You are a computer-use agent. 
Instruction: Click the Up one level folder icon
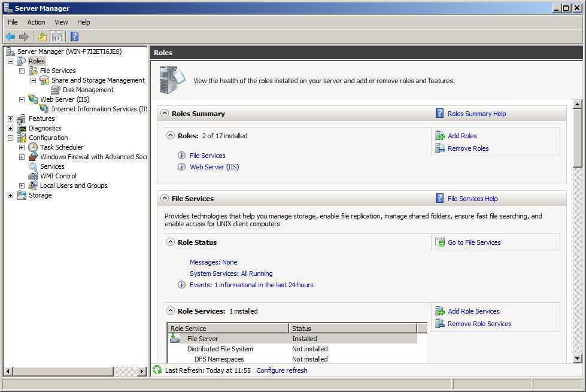pyautogui.click(x=42, y=37)
